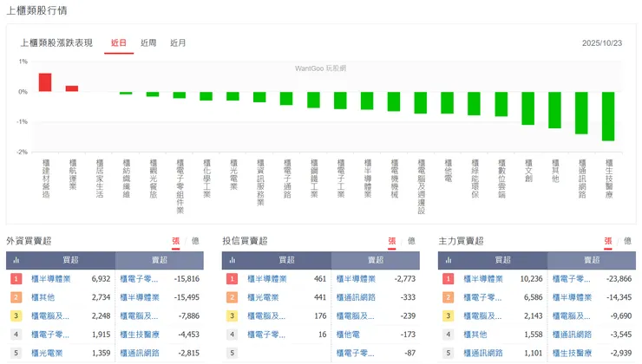Open 櫃他電 in 投信 賣超 list
The image size is (642, 364).
pyautogui.click(x=348, y=335)
